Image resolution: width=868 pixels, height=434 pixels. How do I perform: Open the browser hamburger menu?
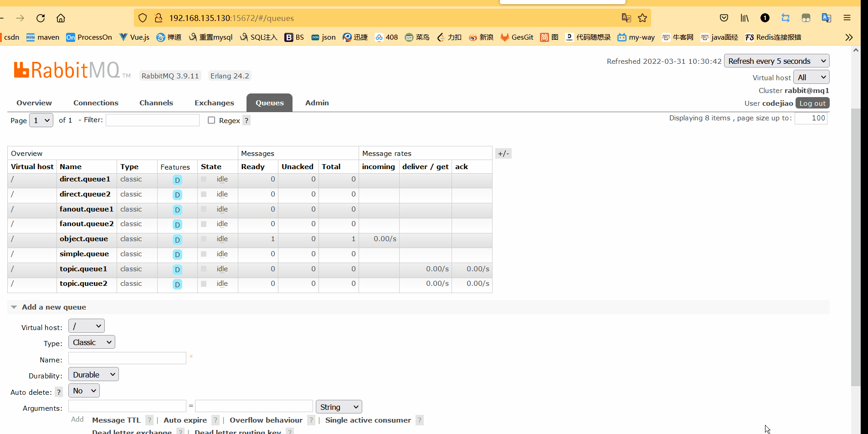847,18
